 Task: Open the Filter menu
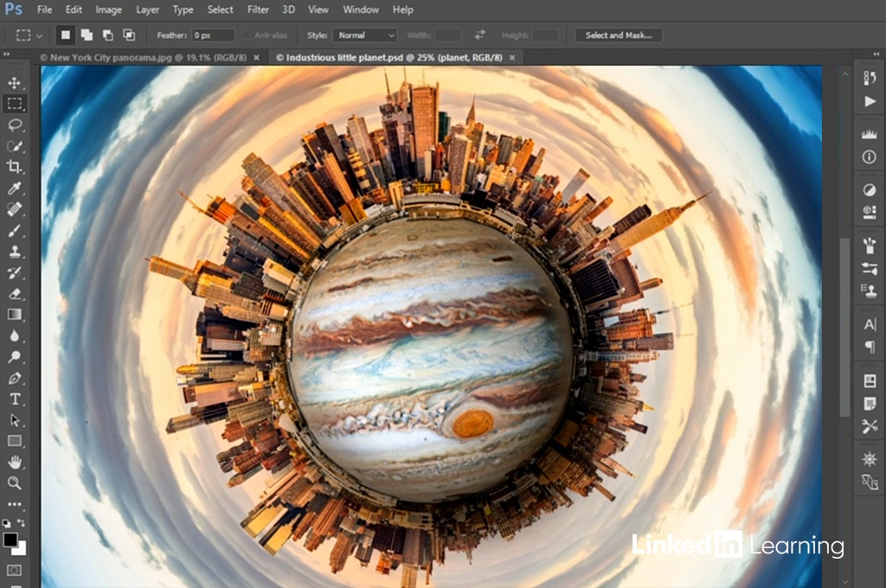[258, 10]
